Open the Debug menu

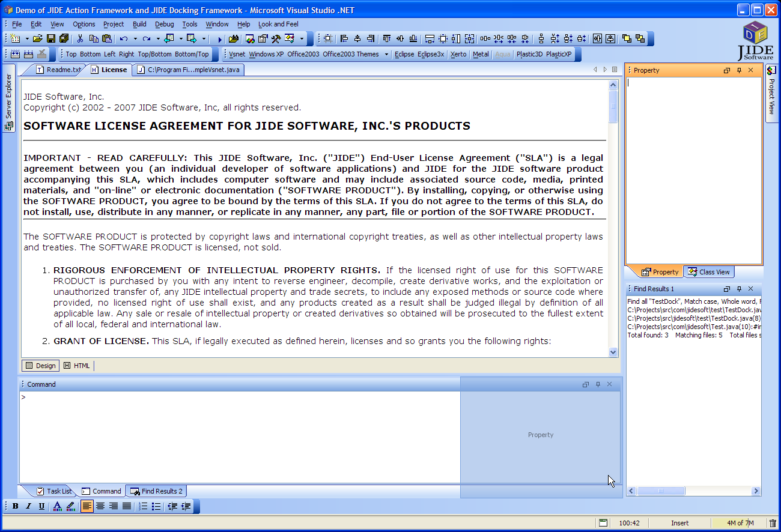coord(165,24)
